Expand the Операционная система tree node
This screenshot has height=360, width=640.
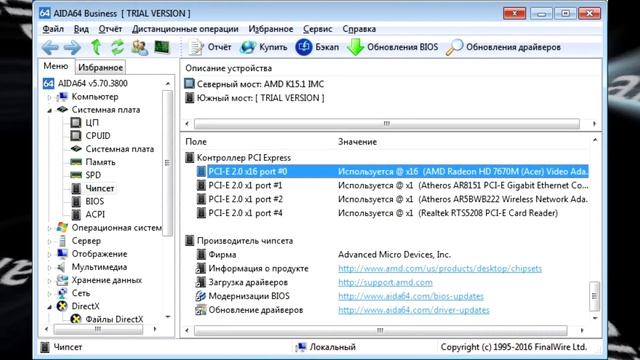click(49, 228)
